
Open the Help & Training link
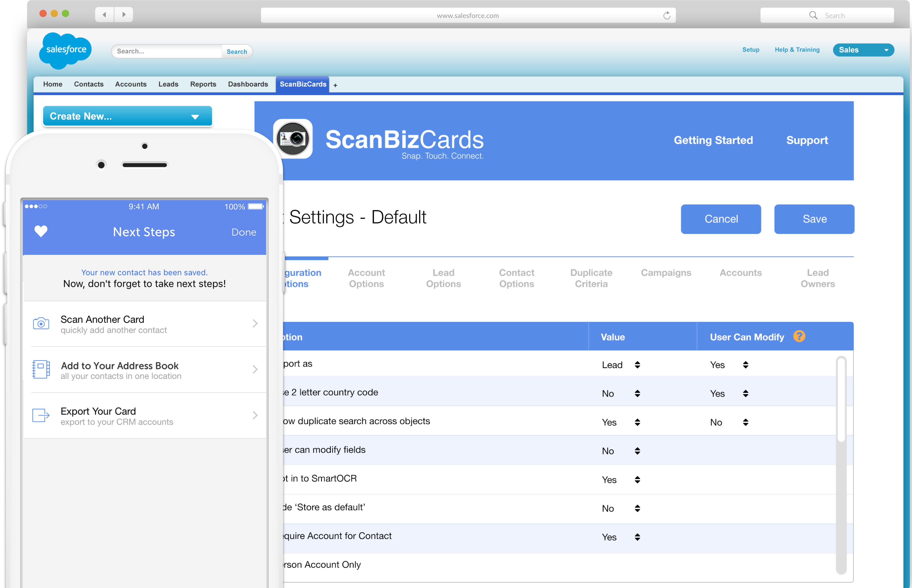coord(797,50)
